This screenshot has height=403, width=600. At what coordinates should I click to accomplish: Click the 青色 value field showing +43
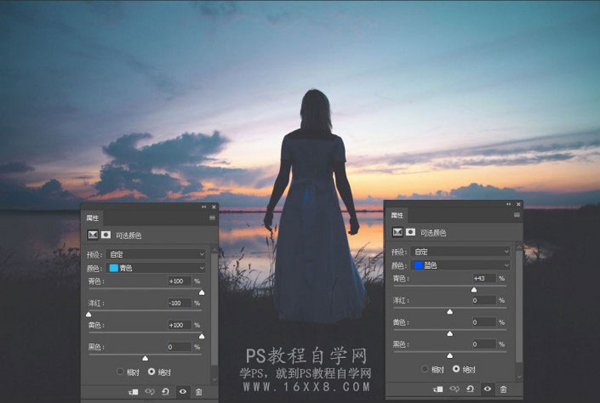tap(484, 279)
